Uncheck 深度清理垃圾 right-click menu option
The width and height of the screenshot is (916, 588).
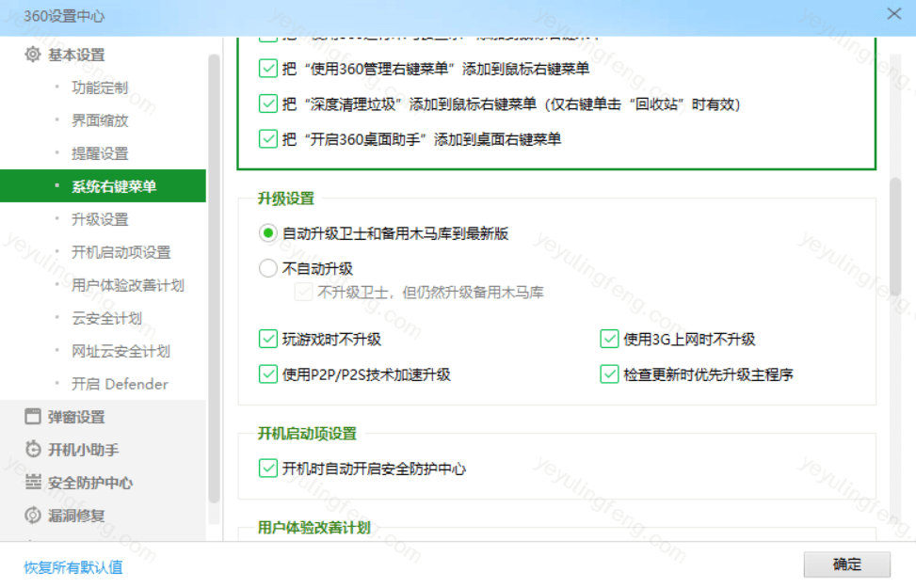pos(267,103)
